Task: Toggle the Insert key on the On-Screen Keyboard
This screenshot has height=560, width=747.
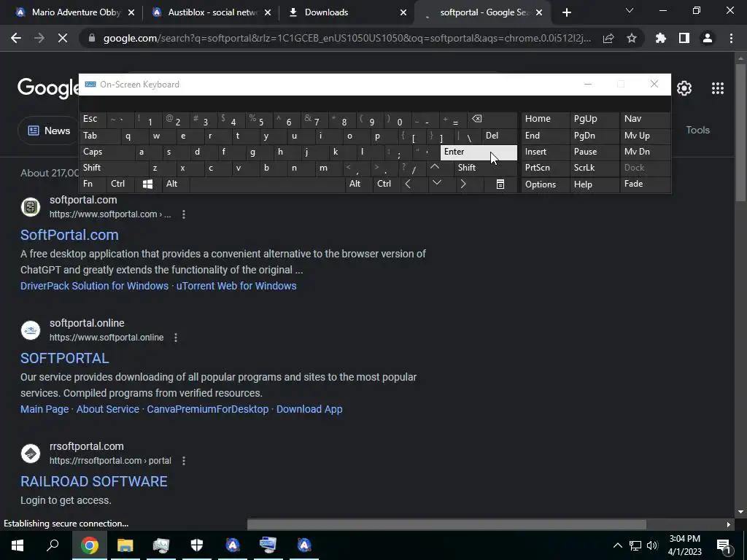Action: [x=546, y=152]
